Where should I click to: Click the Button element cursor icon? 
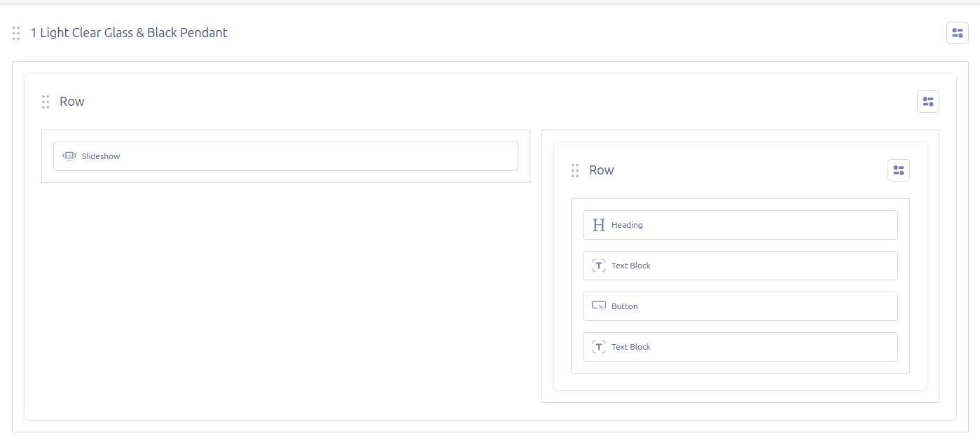(x=598, y=306)
